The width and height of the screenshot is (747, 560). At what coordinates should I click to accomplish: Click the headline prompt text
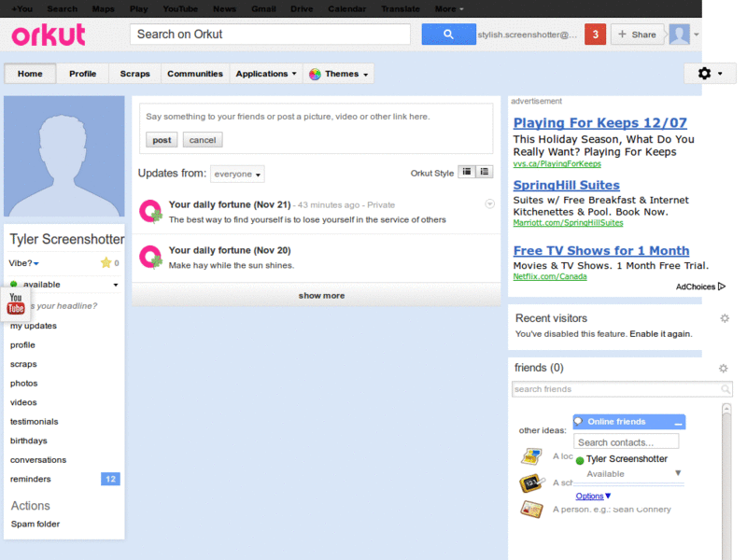pos(63,306)
